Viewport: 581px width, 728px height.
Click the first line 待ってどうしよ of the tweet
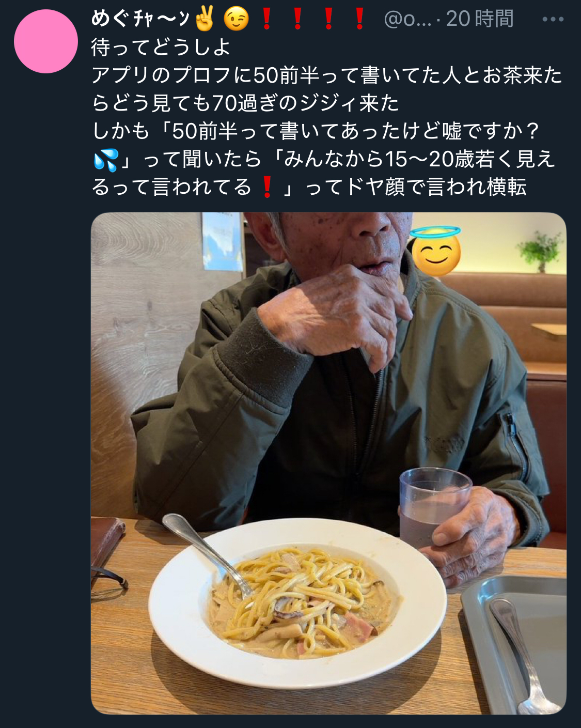tap(161, 48)
